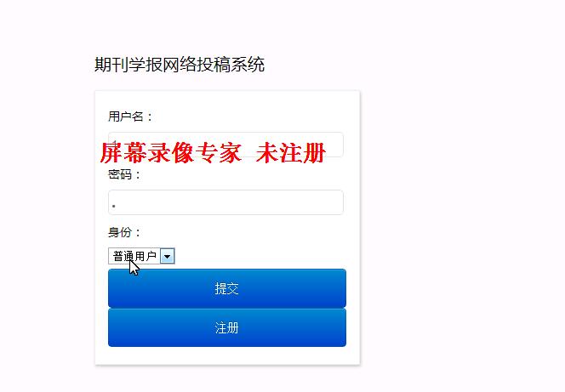Click the 提交 text on blue button
565x392 pixels.
(226, 289)
